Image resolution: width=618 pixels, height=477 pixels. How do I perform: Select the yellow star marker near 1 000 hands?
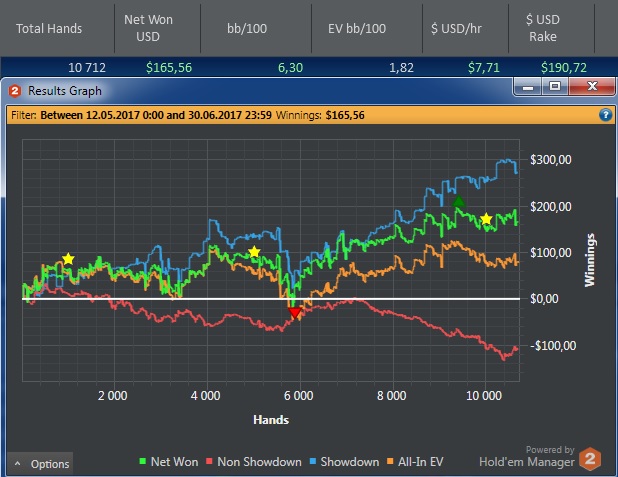pos(69,259)
